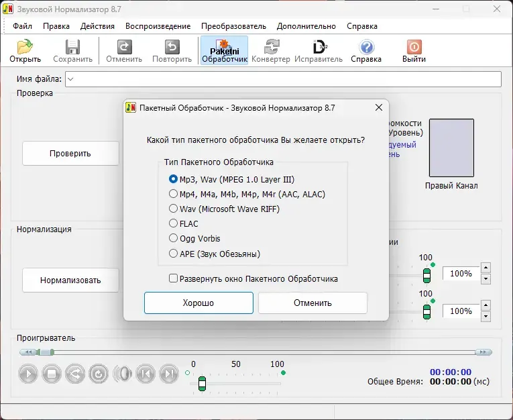
Task: Start playback with the play button
Action: [x=28, y=374]
